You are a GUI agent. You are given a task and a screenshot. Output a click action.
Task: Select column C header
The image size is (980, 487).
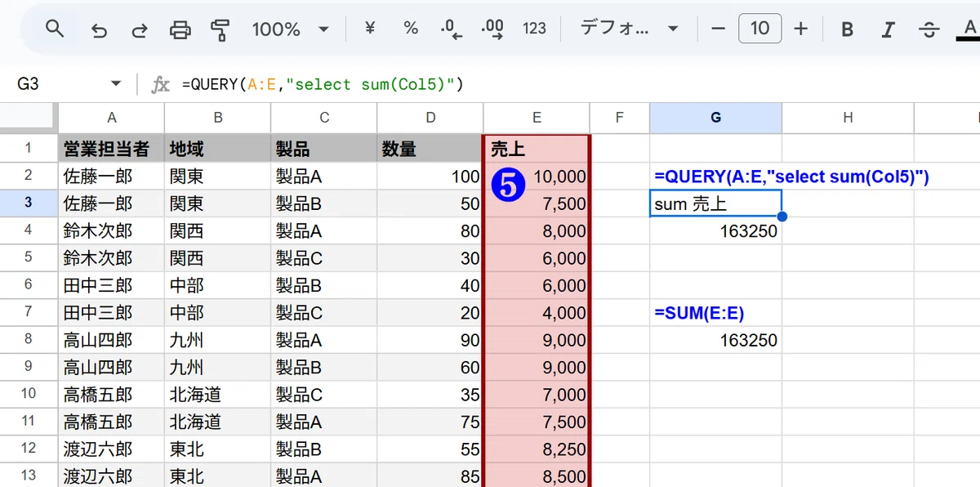coord(324,118)
